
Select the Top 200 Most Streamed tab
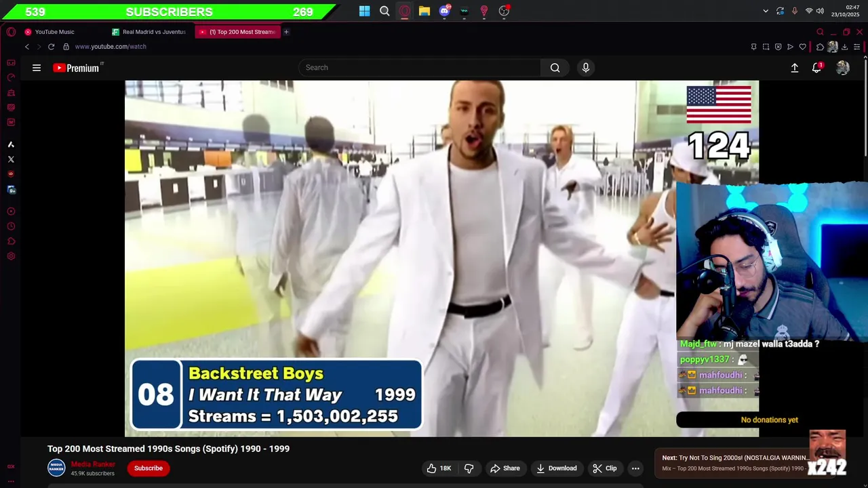pos(237,32)
